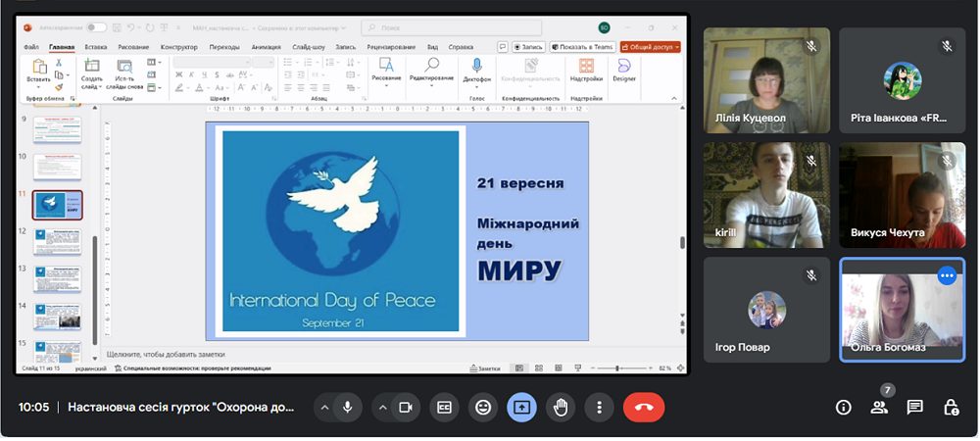Open meeting details info icon
This screenshot has width=980, height=441.
point(843,408)
